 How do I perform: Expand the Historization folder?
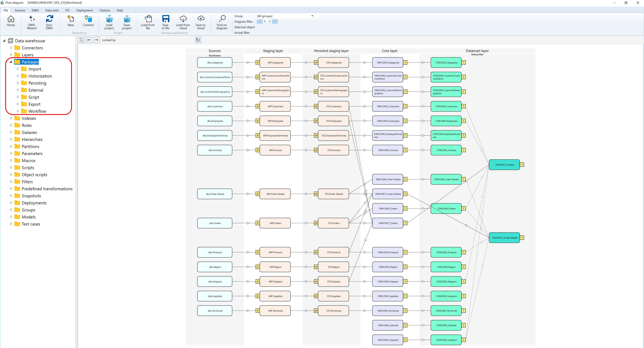(18, 76)
